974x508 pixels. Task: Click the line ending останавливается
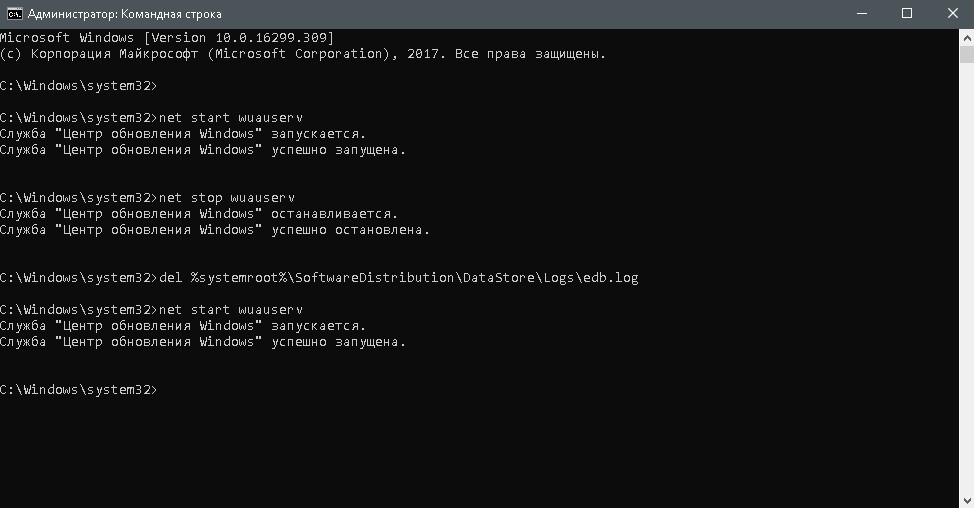click(x=199, y=214)
